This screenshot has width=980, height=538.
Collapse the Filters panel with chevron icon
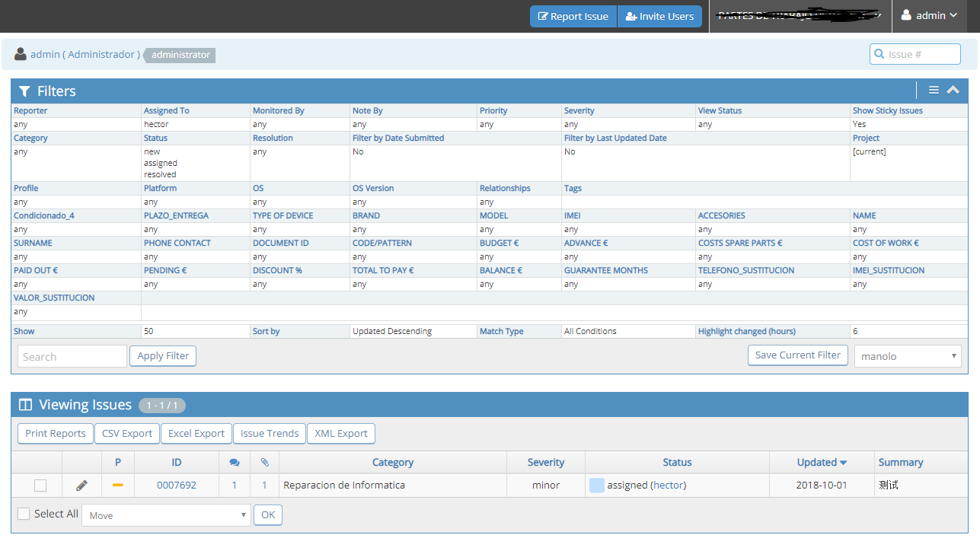(x=953, y=91)
